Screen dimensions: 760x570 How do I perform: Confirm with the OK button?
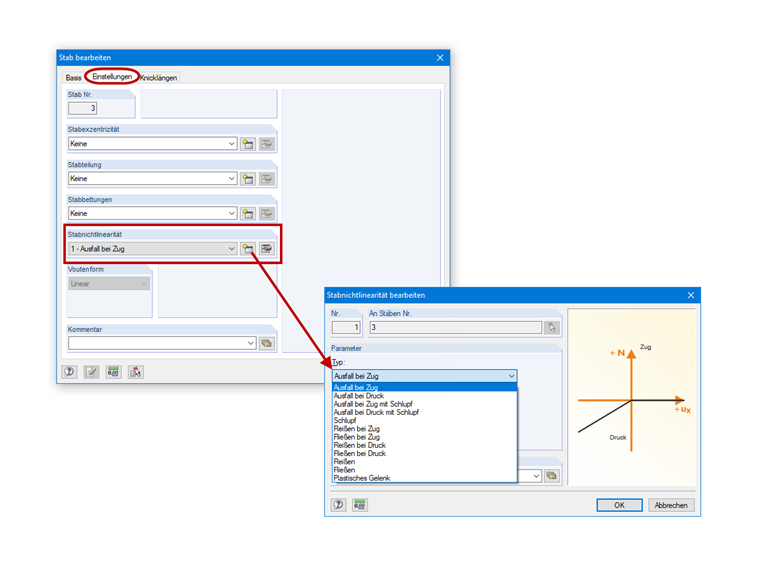[x=619, y=505]
